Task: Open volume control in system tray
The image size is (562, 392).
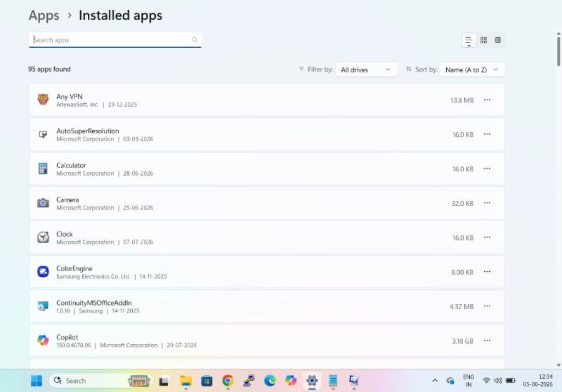Action: click(498, 380)
